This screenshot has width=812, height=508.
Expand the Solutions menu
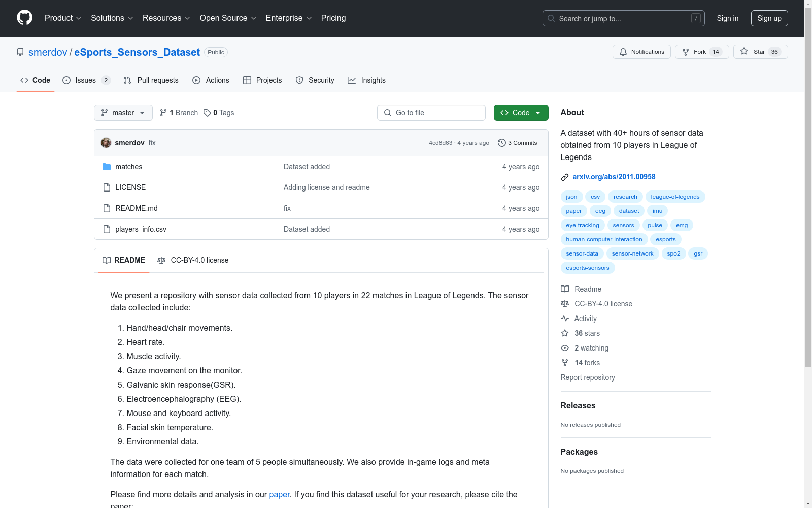click(112, 18)
